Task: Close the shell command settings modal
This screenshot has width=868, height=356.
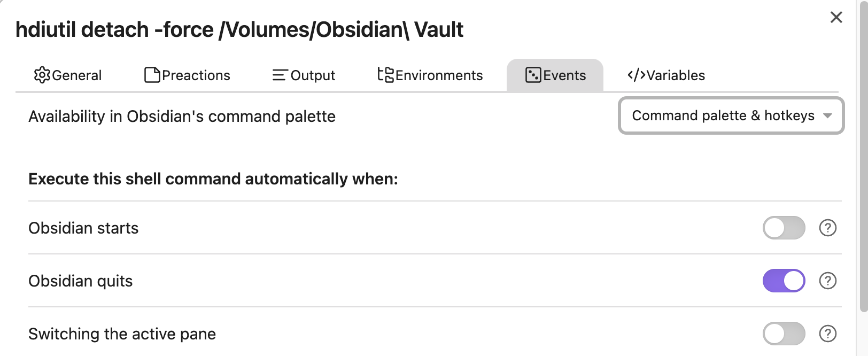Action: tap(836, 18)
